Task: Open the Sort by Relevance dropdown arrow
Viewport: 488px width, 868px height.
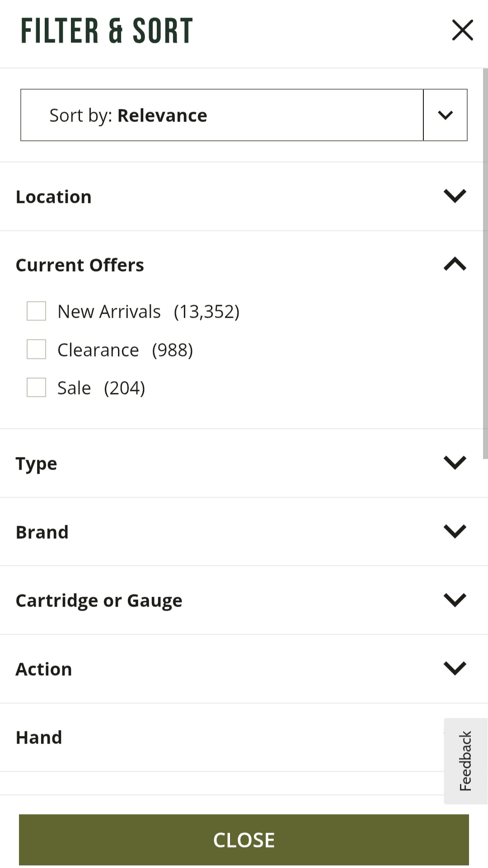Action: pyautogui.click(x=445, y=115)
